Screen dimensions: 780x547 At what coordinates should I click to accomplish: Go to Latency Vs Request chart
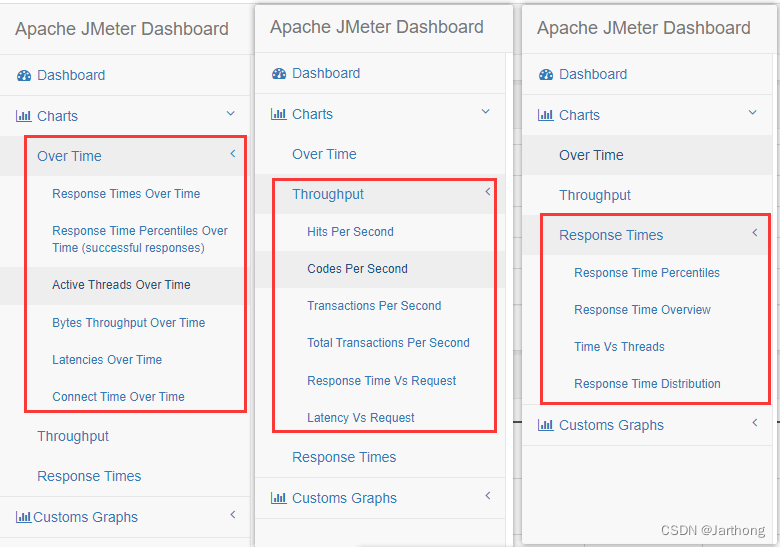pos(361,418)
